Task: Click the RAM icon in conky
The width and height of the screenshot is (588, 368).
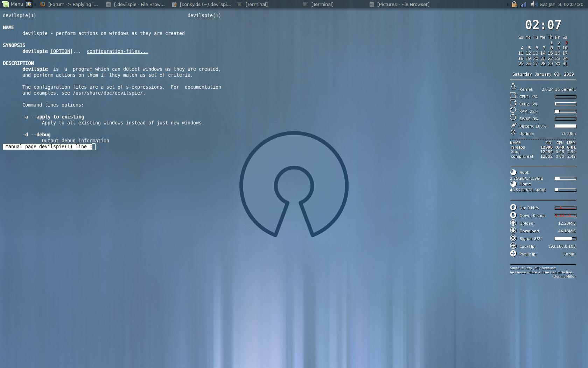Action: [513, 110]
